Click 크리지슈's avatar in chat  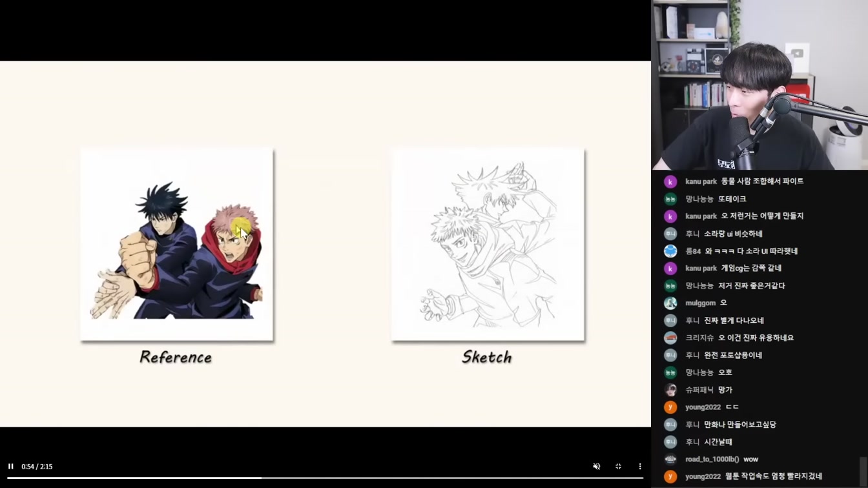tap(670, 338)
